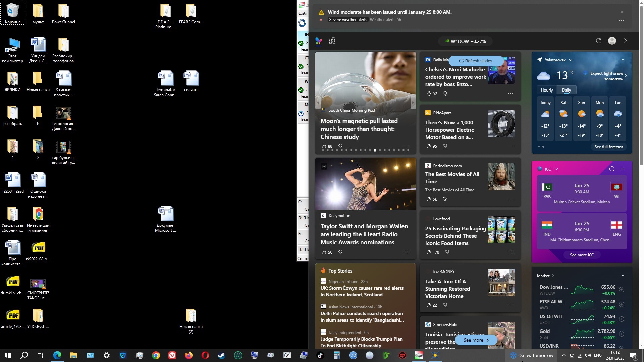Open the Discover feed icon in widgets header

[319, 41]
